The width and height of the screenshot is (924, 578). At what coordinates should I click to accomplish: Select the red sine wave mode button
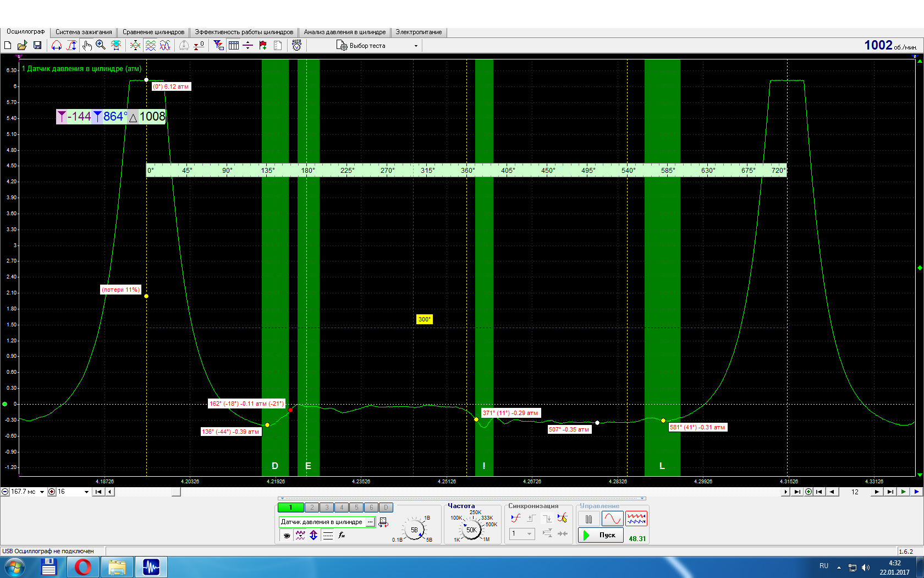612,519
